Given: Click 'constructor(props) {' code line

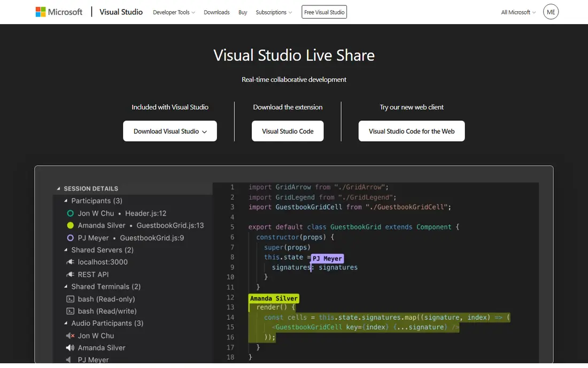Looking at the screenshot, I should tap(295, 237).
